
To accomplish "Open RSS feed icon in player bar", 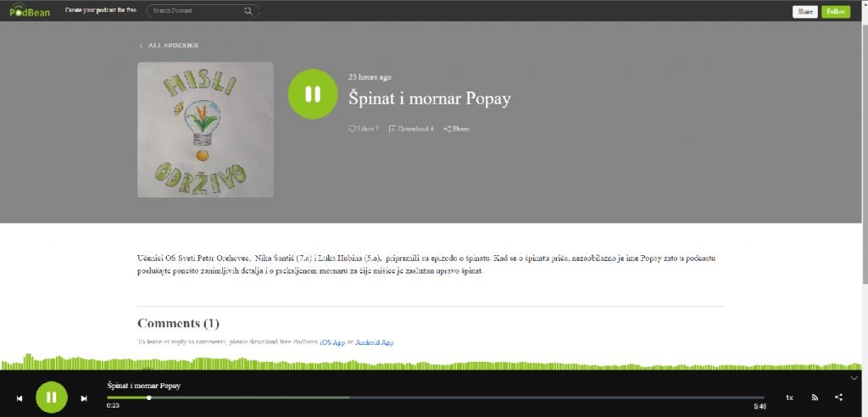I will click(815, 397).
